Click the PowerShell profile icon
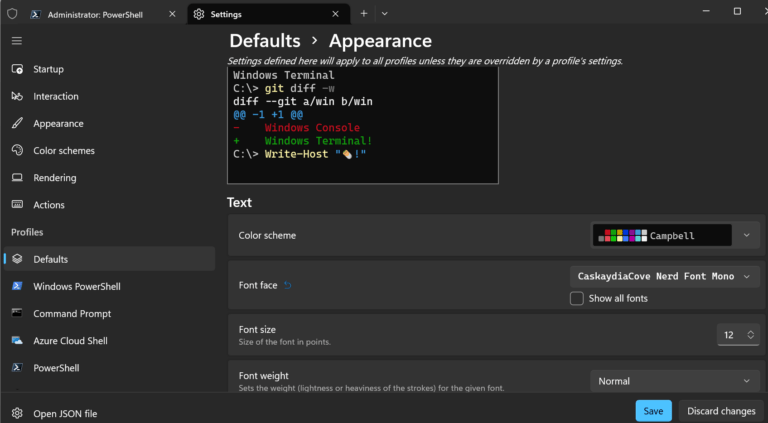Viewport: 768px width, 423px height. (17, 367)
